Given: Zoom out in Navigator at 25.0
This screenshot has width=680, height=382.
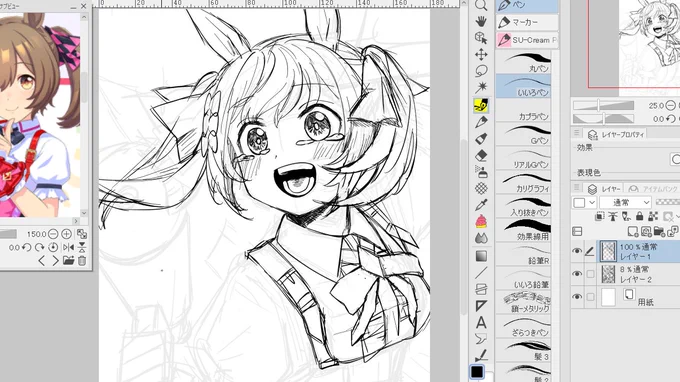Looking at the screenshot, I should tap(670, 105).
